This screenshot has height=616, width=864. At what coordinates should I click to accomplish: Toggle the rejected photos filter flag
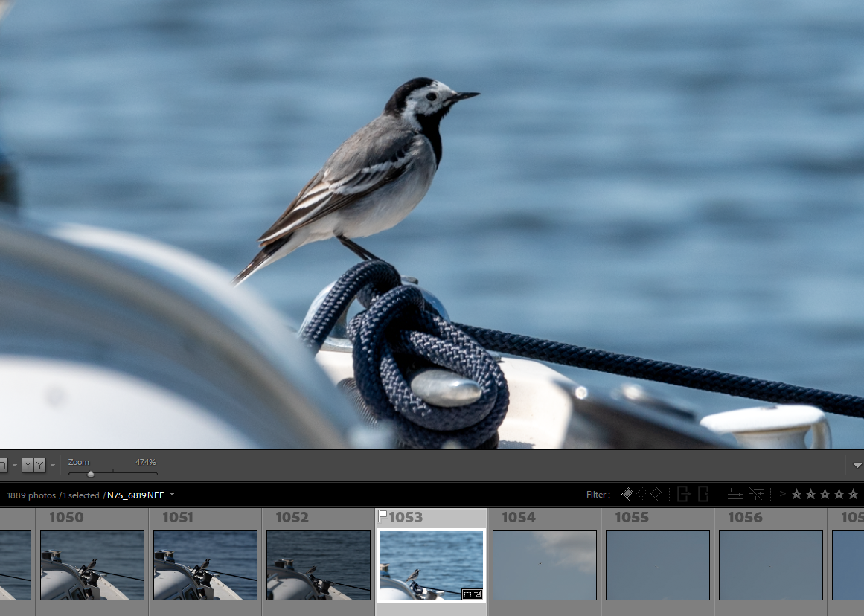655,494
